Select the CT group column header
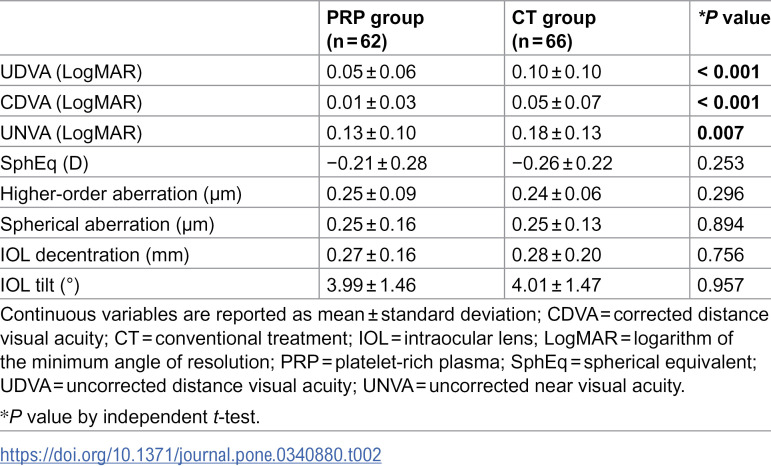The width and height of the screenshot is (771, 466). 554,29
